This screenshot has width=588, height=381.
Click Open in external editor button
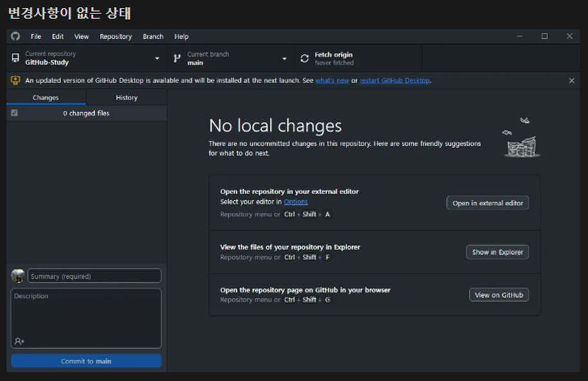click(x=488, y=203)
